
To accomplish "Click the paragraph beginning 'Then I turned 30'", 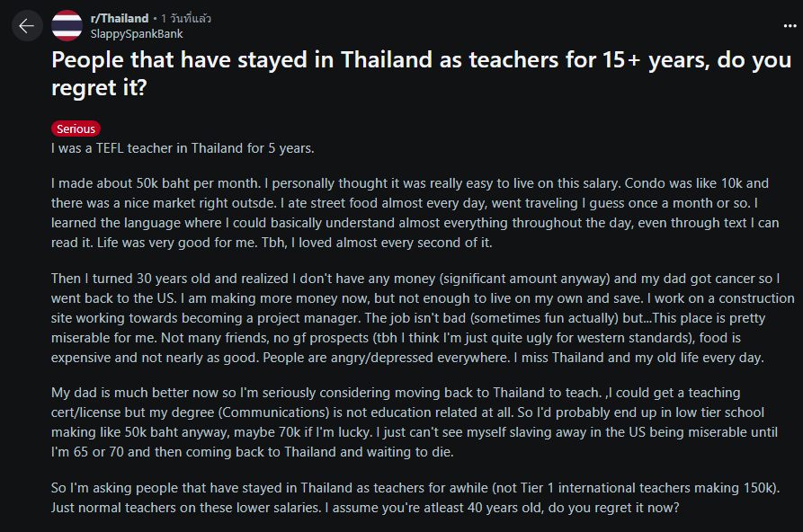I will [423, 318].
